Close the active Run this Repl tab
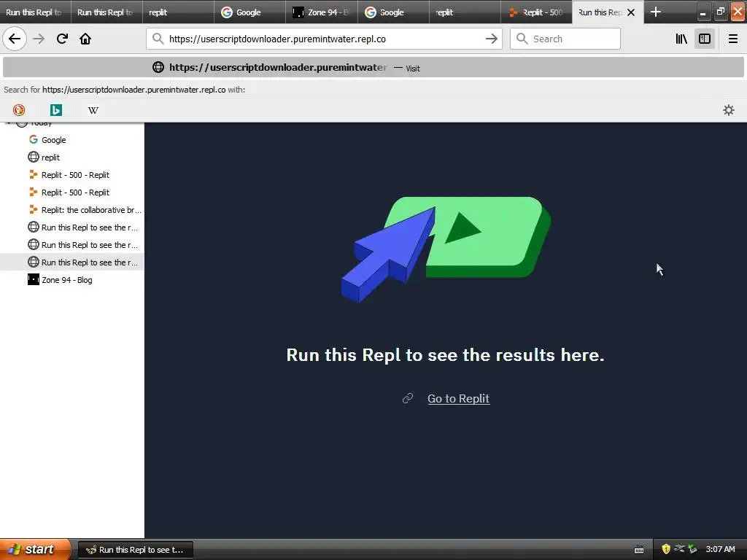This screenshot has width=747, height=560. click(x=631, y=12)
